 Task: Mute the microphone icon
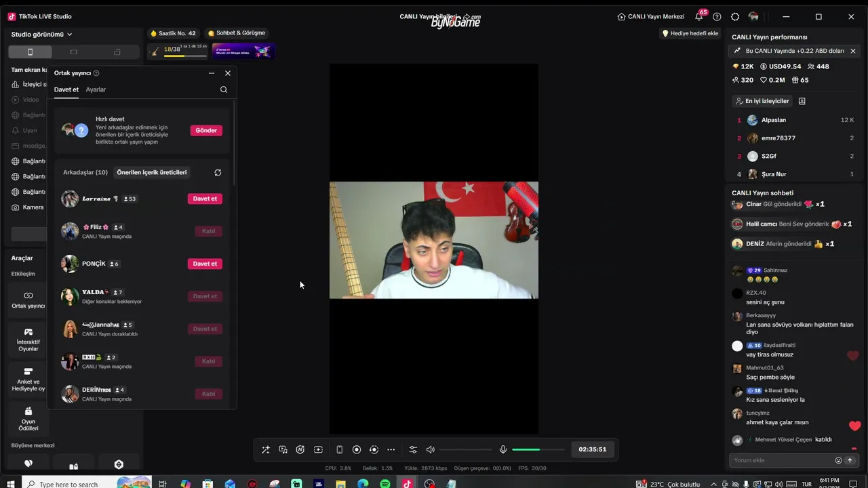(503, 449)
